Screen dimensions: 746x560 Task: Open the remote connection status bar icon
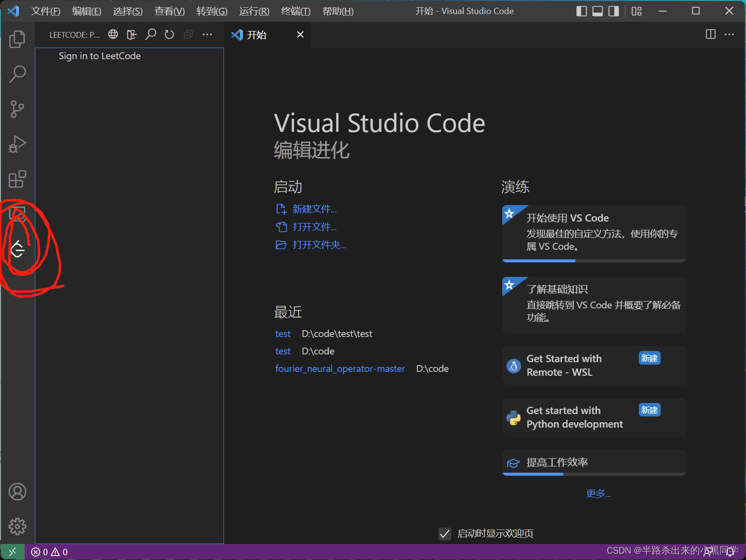pyautogui.click(x=13, y=552)
